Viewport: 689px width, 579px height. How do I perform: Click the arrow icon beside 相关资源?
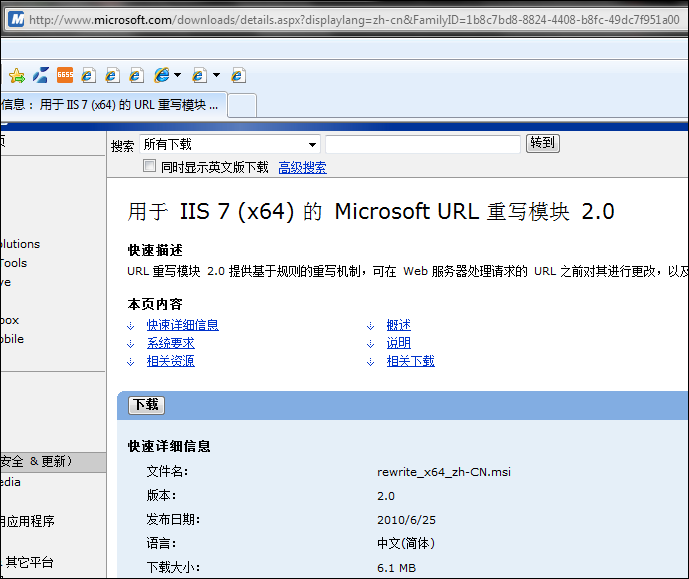click(x=131, y=362)
